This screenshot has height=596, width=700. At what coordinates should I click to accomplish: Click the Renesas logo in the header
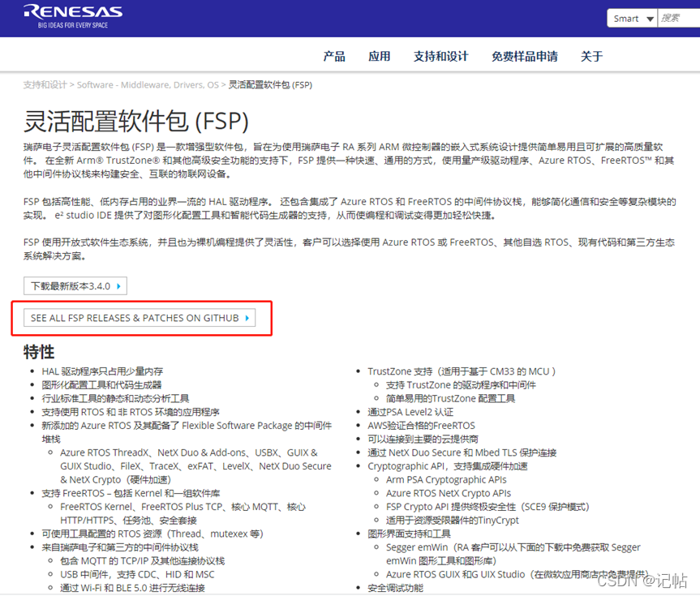pos(73,16)
